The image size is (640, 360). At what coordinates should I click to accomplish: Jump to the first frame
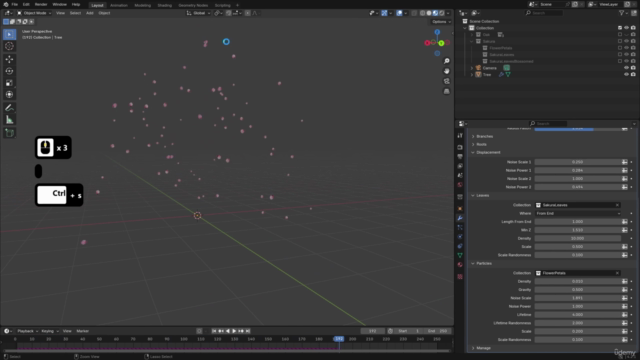tap(214, 331)
